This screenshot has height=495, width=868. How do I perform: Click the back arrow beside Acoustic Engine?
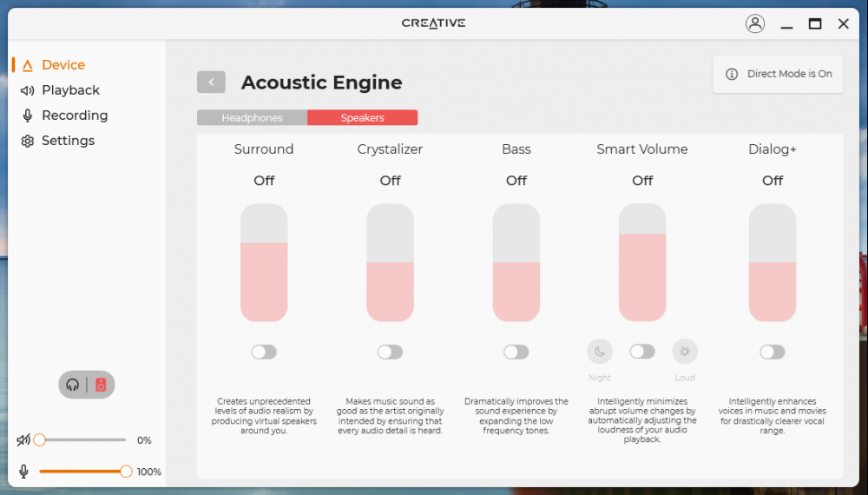point(211,82)
